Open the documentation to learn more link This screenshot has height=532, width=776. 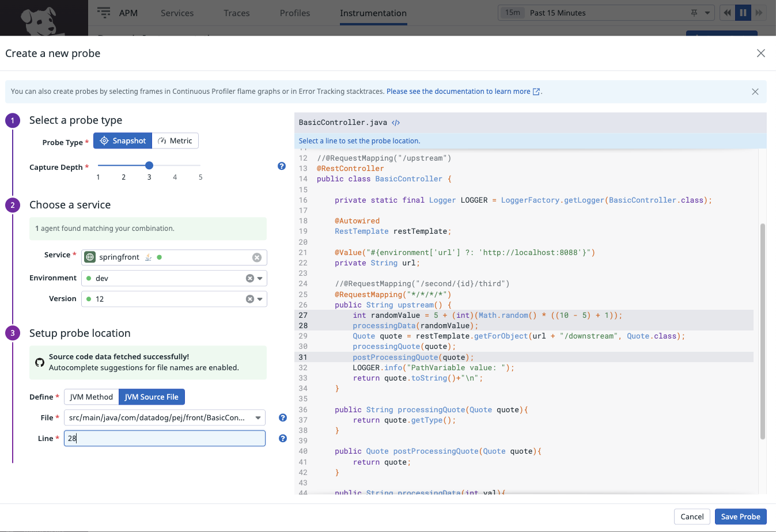459,92
